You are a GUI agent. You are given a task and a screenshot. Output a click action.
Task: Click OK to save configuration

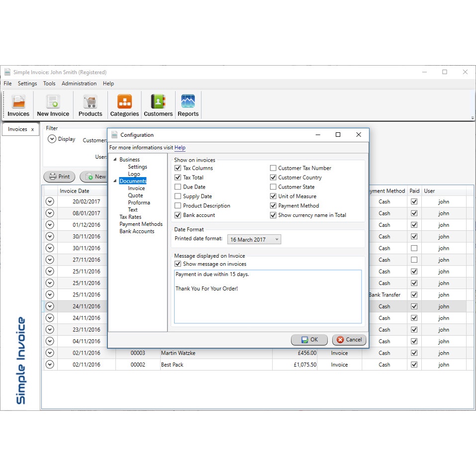click(x=309, y=340)
